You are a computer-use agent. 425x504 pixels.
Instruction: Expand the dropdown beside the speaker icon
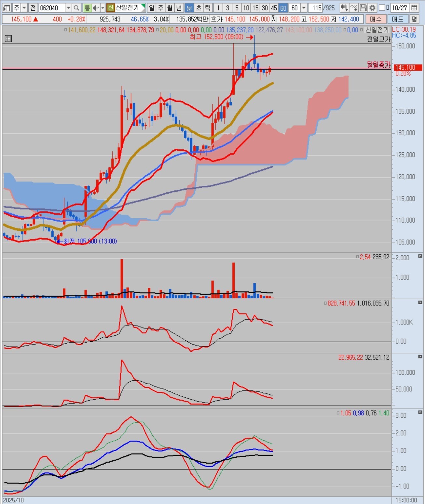[103, 7]
